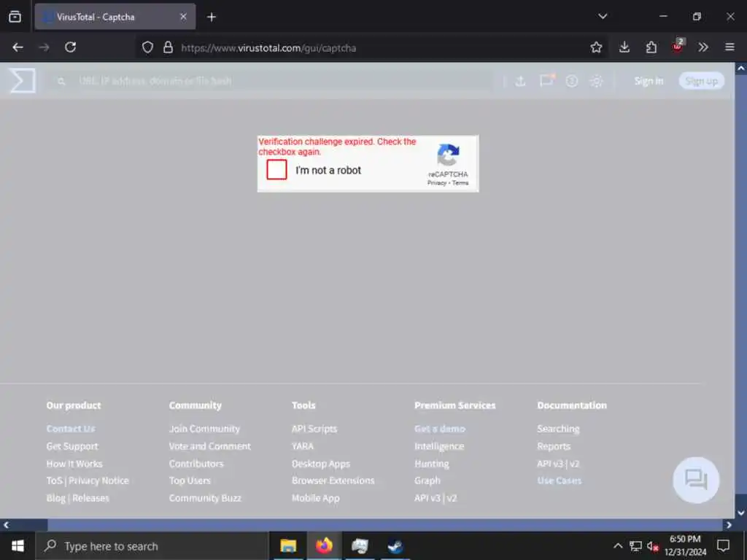
Task: Open the reCAPTCHA Privacy link
Action: [436, 183]
